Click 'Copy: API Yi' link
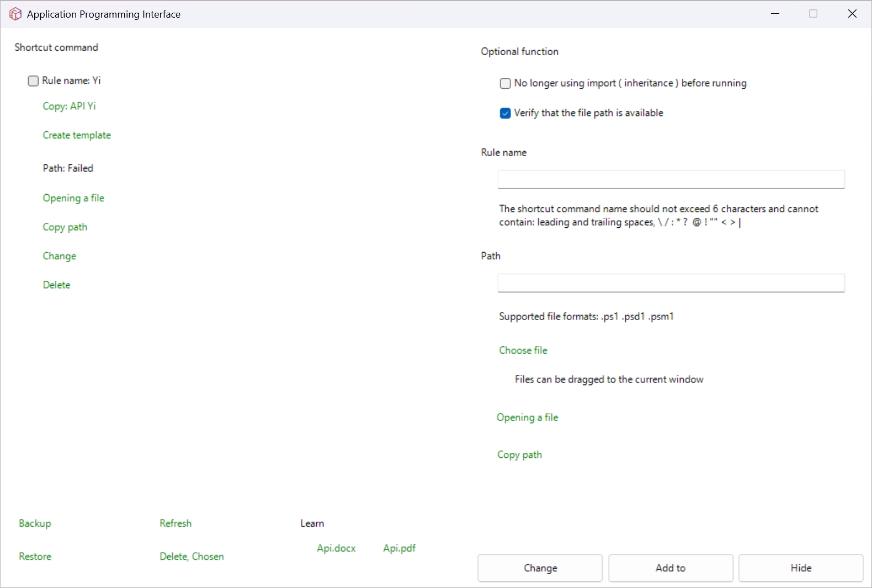The height and width of the screenshot is (588, 872). tap(70, 106)
